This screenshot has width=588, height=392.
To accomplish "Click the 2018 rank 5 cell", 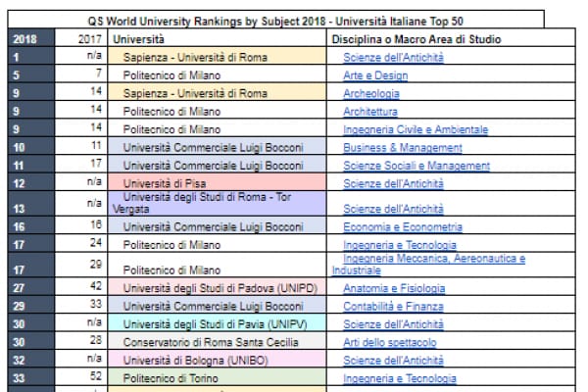I will tap(31, 73).
